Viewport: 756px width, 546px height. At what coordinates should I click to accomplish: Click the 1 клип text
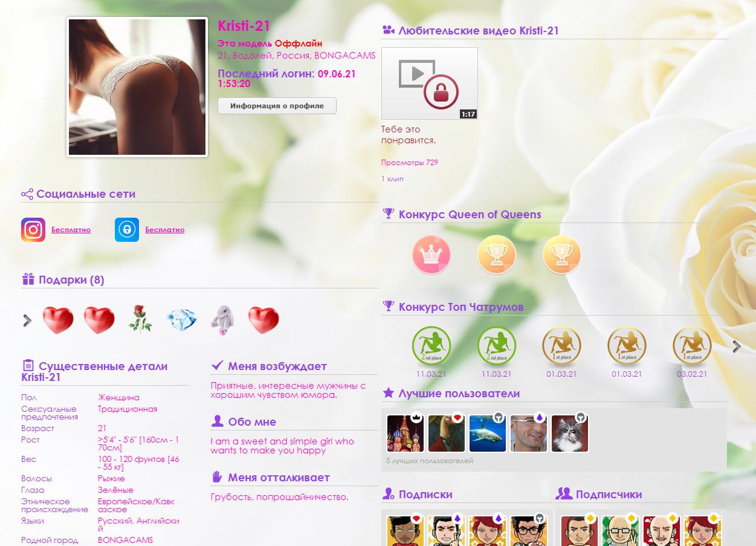392,178
